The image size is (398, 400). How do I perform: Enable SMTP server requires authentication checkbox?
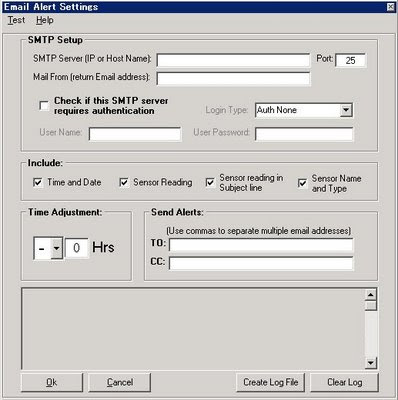point(44,106)
